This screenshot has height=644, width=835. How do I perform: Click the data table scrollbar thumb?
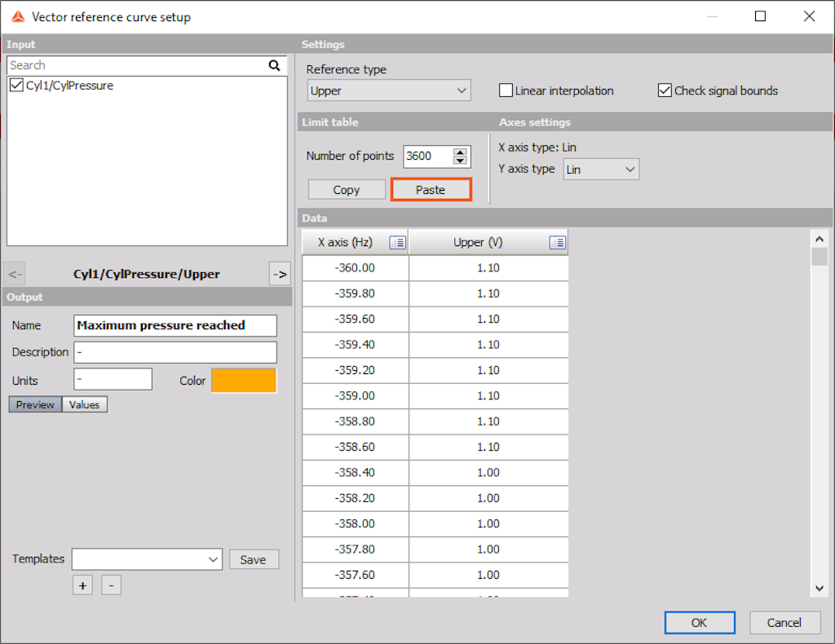(x=819, y=257)
